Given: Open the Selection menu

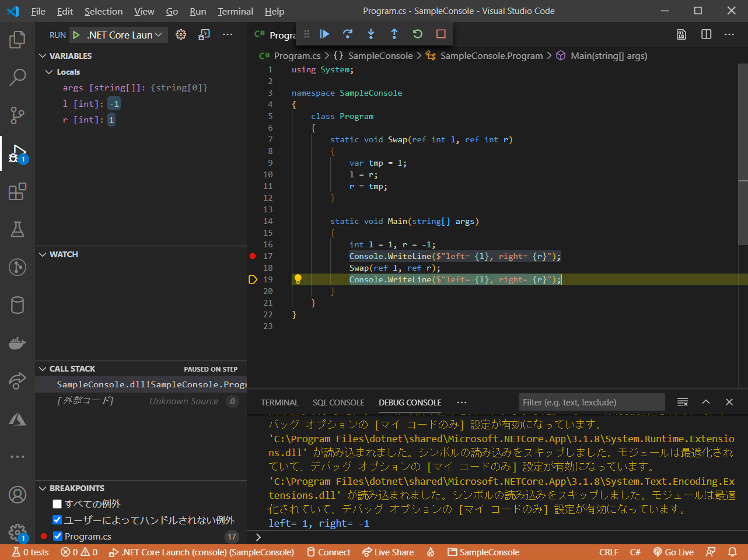Looking at the screenshot, I should pyautogui.click(x=103, y=11).
